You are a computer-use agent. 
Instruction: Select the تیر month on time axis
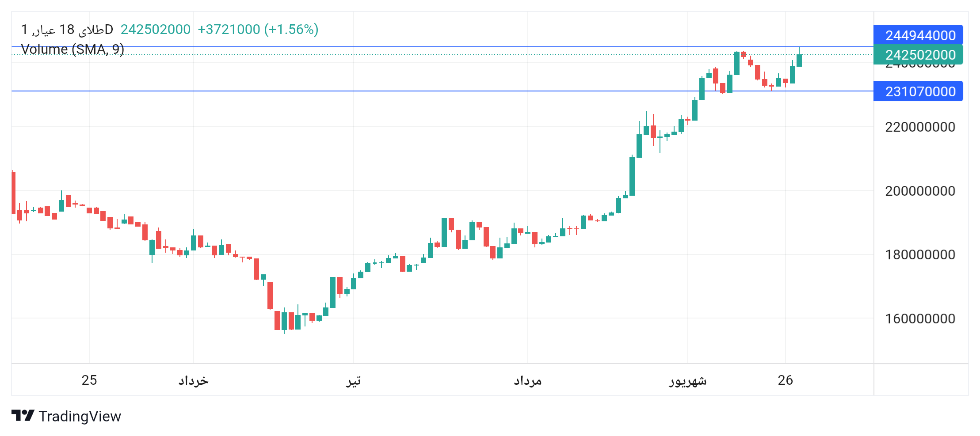point(353,380)
